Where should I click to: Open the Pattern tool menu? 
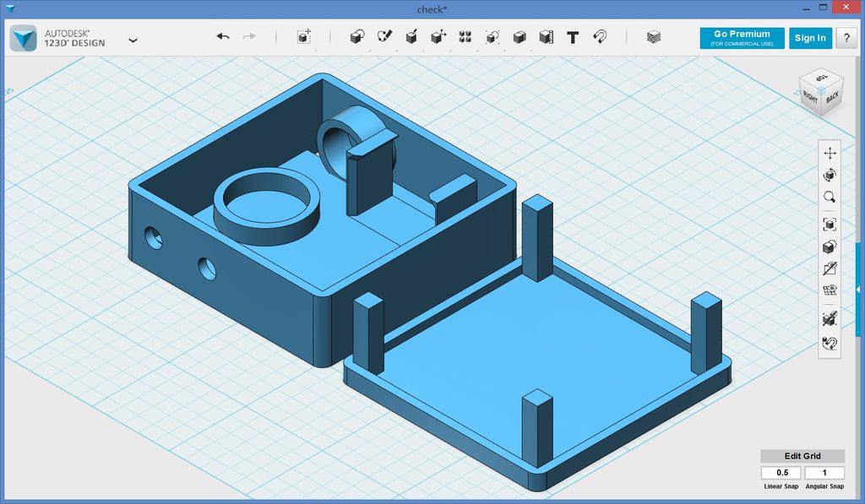coord(465,37)
